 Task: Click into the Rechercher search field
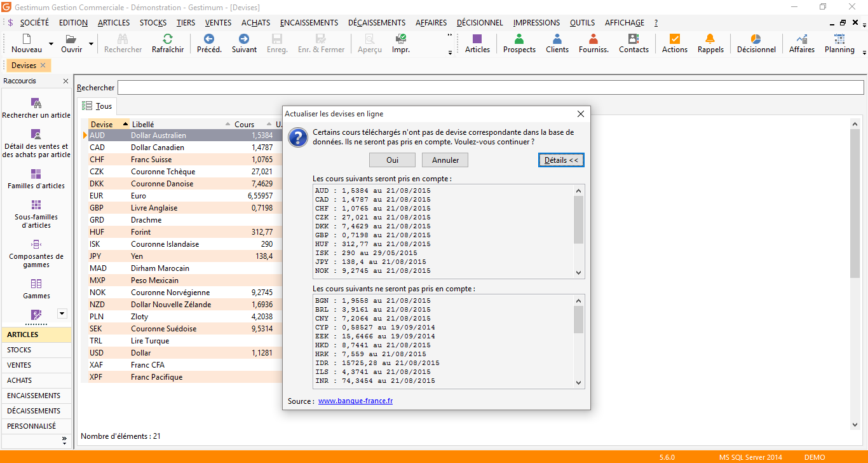tap(491, 88)
